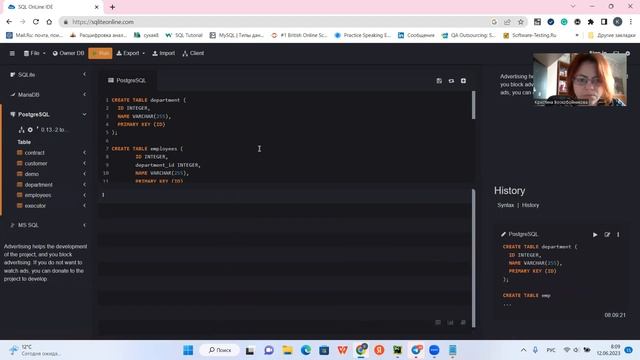Open Microsoft Edge from taskbar

[x=306, y=350]
